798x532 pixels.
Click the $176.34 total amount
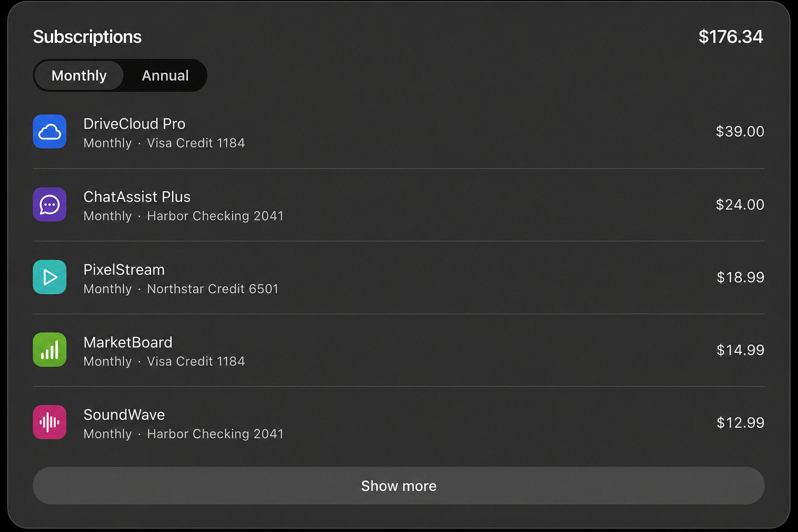pos(731,37)
